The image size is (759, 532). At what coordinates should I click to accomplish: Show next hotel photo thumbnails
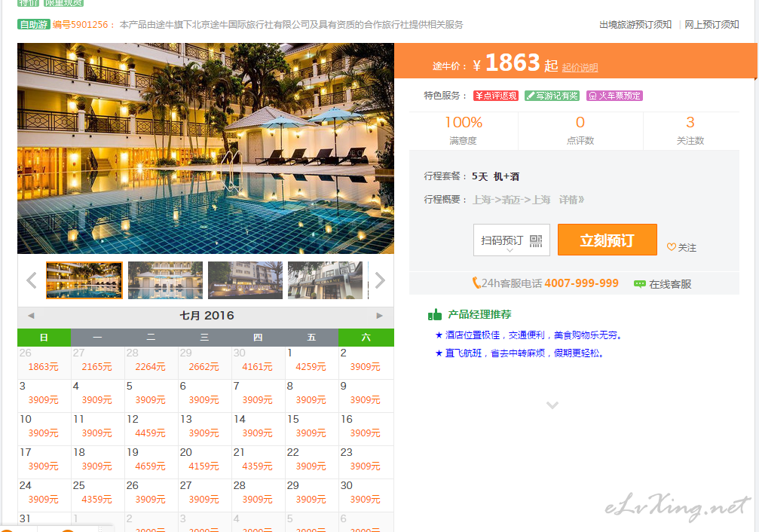pos(380,280)
